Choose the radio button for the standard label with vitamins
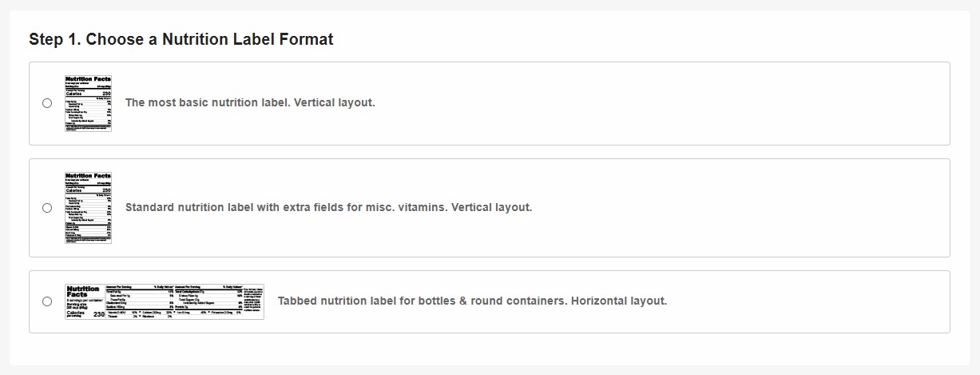The image size is (980, 375). 47,208
